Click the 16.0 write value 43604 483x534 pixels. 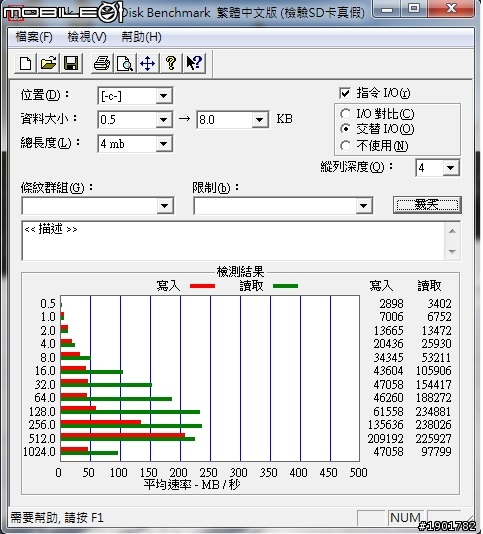point(388,371)
